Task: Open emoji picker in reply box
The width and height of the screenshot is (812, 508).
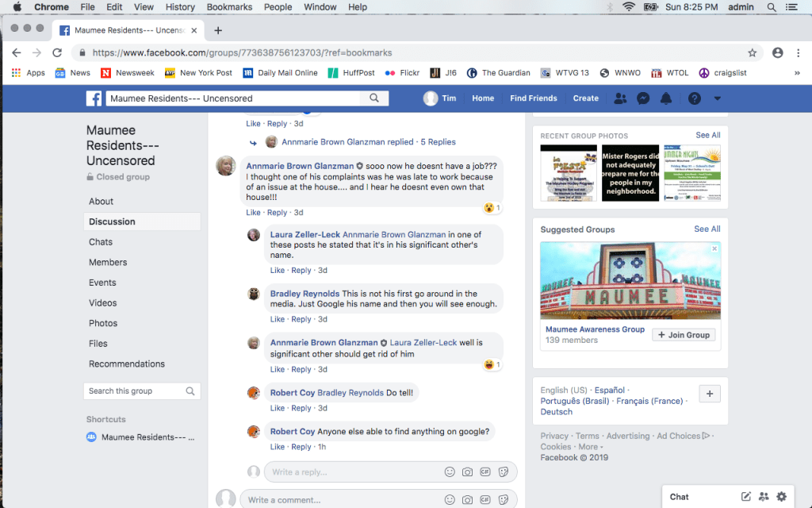Action: pyautogui.click(x=450, y=472)
